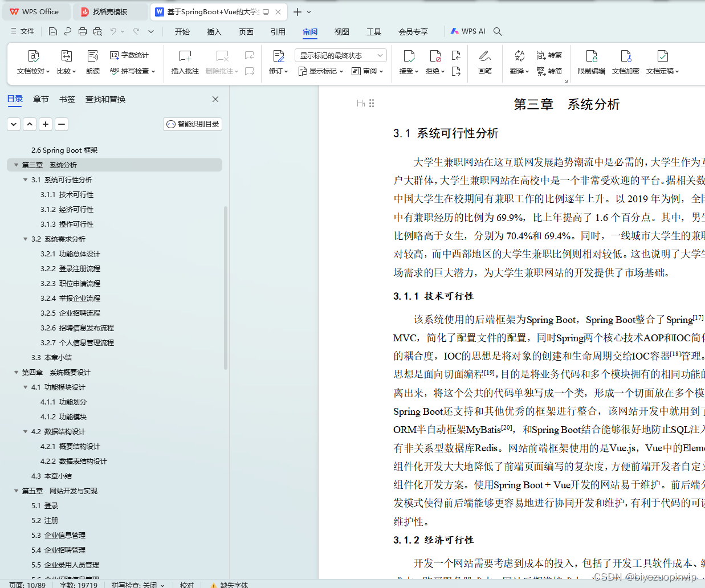Open 显示标记的最终状态 dropdown
Image resolution: width=705 pixels, height=588 pixels.
341,55
